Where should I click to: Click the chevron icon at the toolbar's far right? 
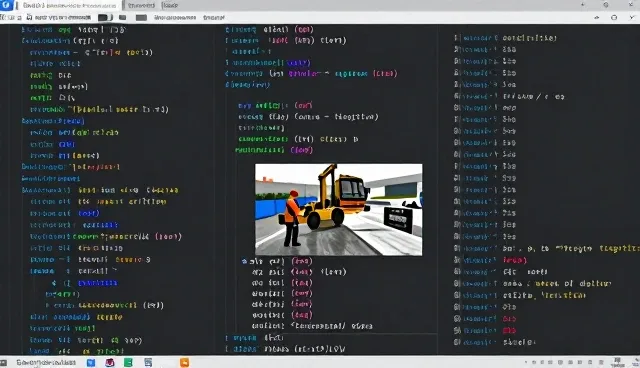tap(633, 18)
